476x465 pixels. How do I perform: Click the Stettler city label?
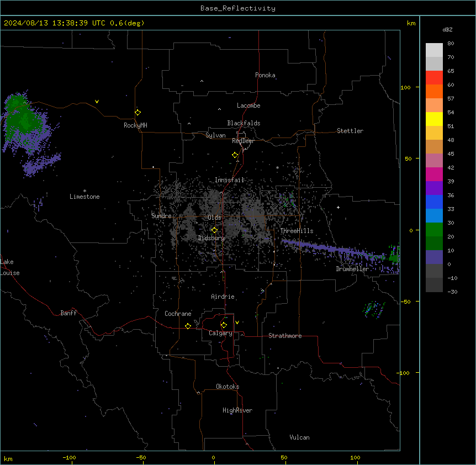[x=350, y=131]
